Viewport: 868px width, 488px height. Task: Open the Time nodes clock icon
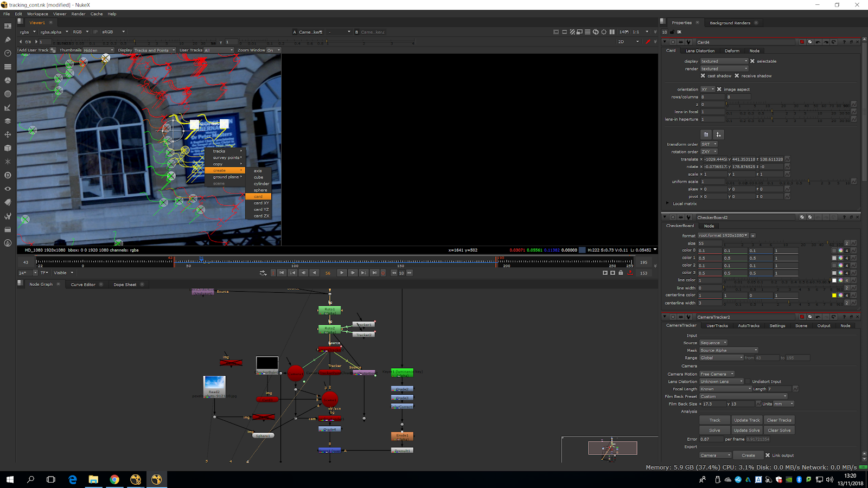[x=8, y=53]
